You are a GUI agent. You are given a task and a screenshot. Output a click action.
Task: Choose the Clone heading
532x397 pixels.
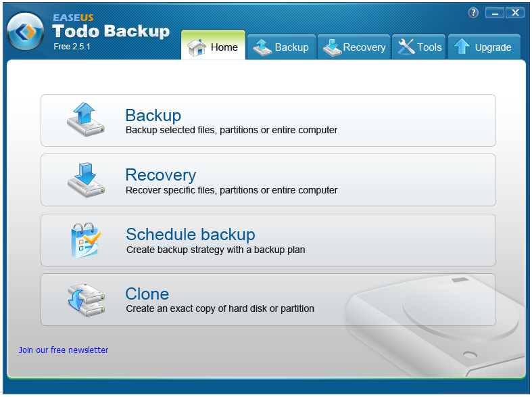[147, 294]
